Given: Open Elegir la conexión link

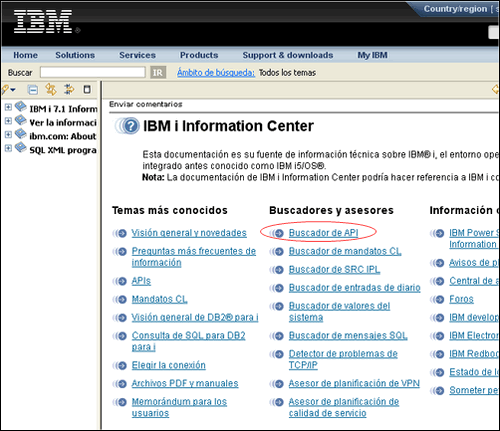Looking at the screenshot, I should [x=168, y=365].
